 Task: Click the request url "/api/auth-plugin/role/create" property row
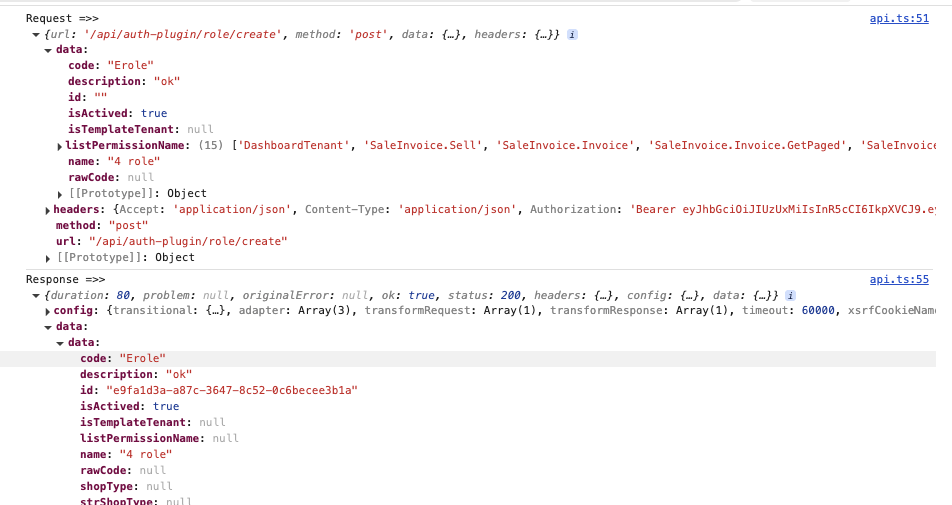(x=171, y=242)
